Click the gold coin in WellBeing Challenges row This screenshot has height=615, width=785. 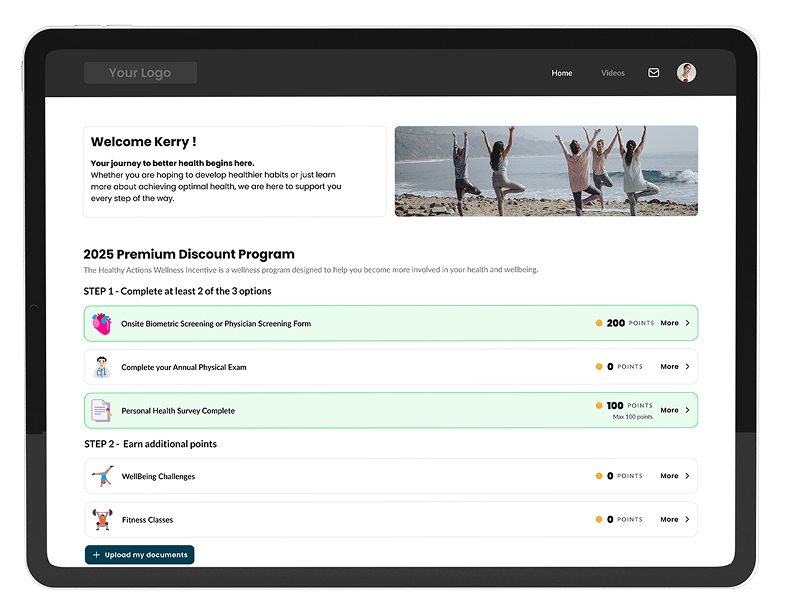pyautogui.click(x=599, y=476)
